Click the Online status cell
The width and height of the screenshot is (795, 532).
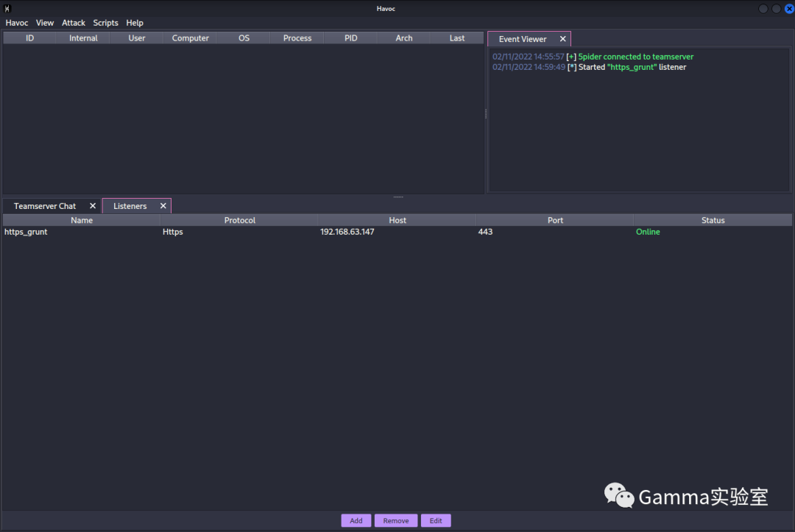pyautogui.click(x=648, y=232)
